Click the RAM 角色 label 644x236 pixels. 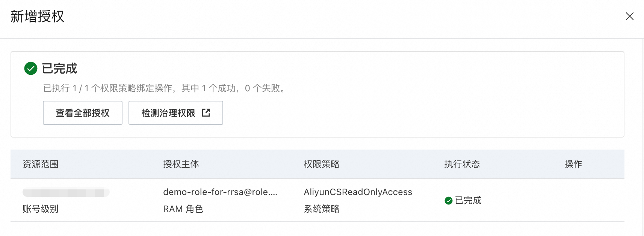click(183, 209)
